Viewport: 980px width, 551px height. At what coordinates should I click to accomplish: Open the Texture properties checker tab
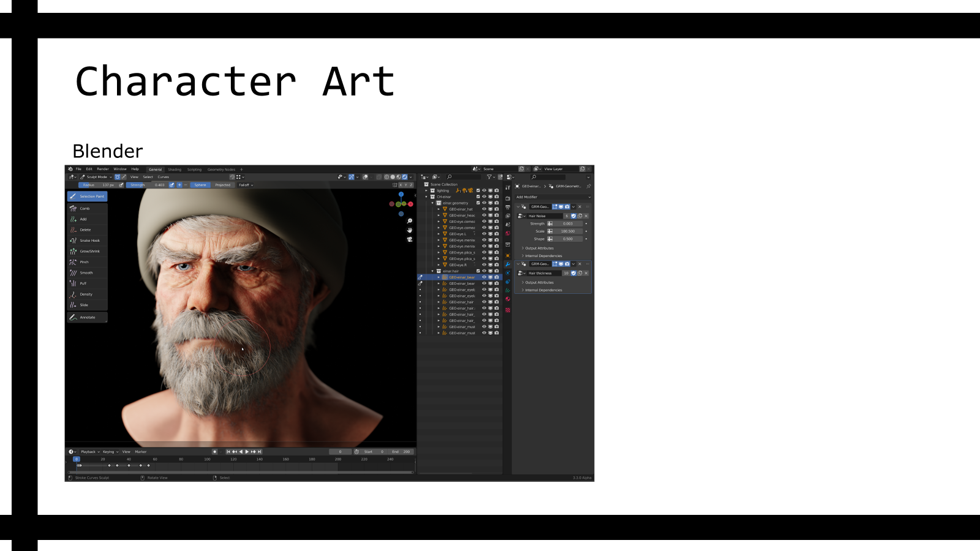pos(508,310)
